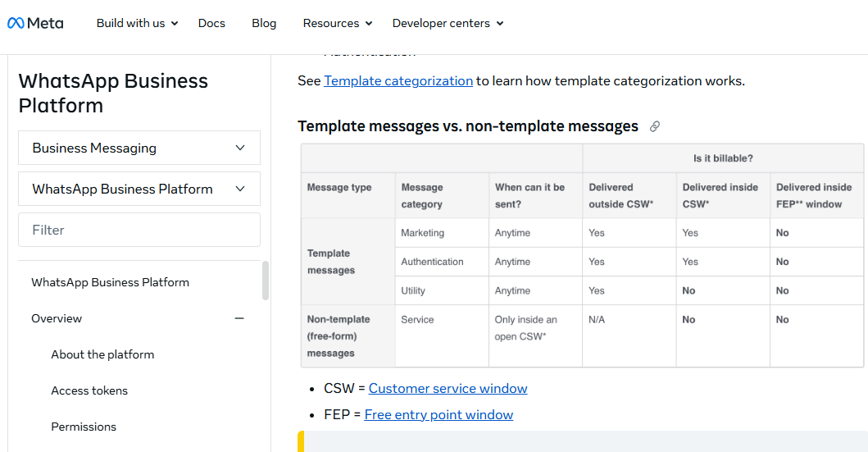Focus the Filter input field
Viewport: 868px width, 452px height.
point(139,230)
